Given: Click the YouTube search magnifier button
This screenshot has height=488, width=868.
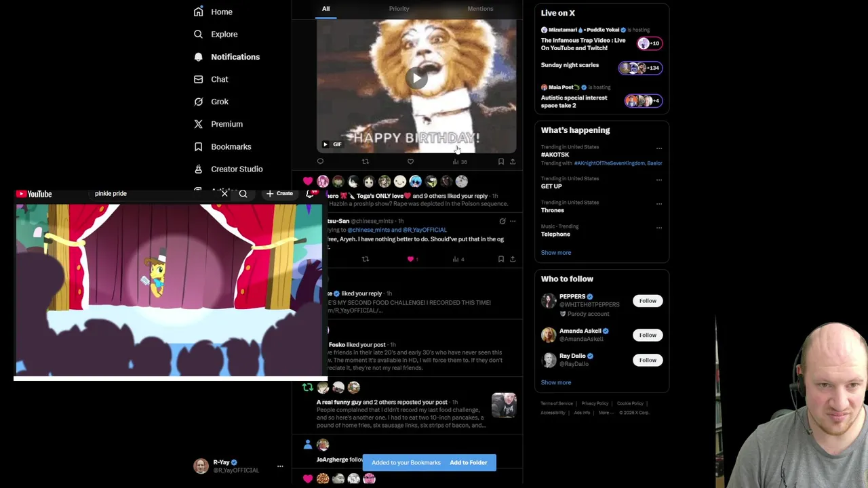Looking at the screenshot, I should [243, 194].
